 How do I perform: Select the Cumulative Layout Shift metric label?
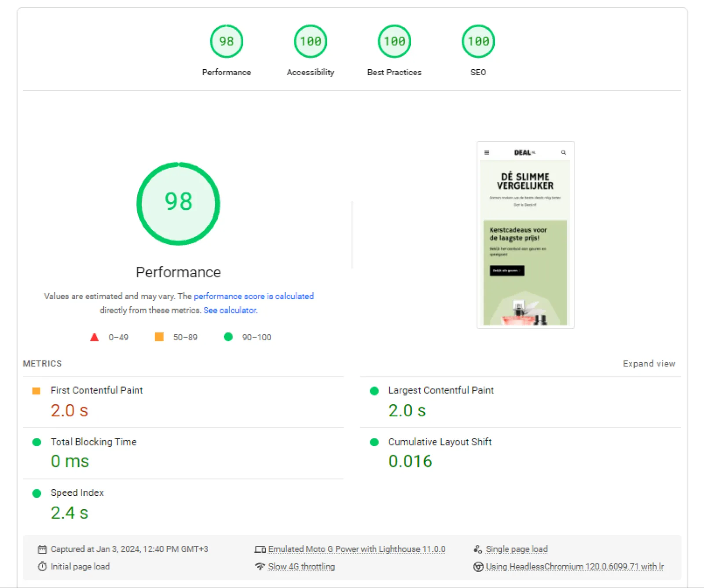coord(440,442)
